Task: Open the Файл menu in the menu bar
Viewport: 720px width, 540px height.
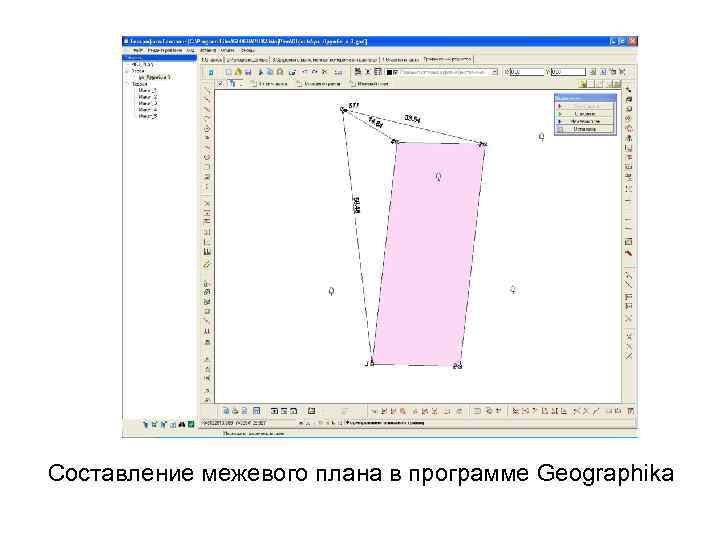Action: coord(138,50)
